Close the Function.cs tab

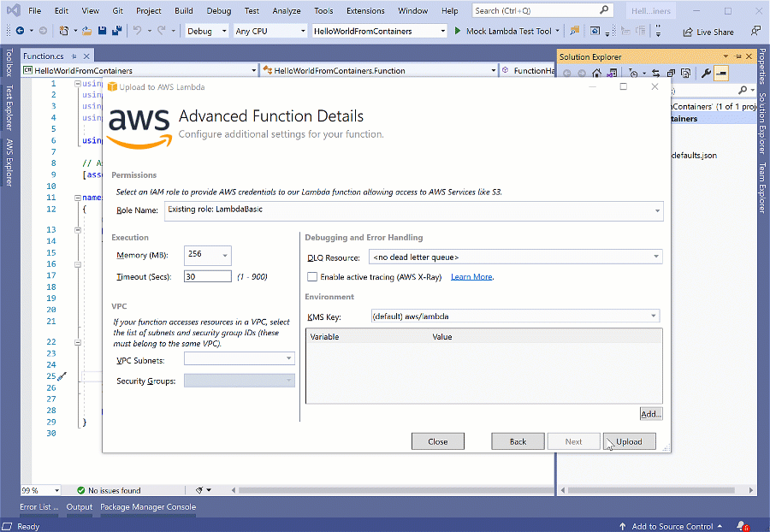86,56
